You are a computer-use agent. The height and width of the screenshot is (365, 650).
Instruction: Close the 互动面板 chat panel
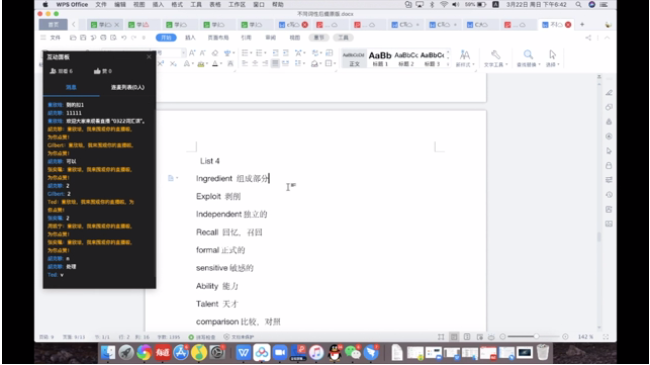click(149, 57)
